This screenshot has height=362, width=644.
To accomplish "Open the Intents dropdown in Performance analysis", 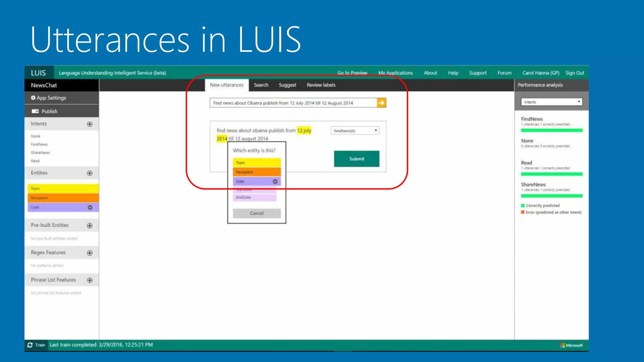I will coord(552,102).
